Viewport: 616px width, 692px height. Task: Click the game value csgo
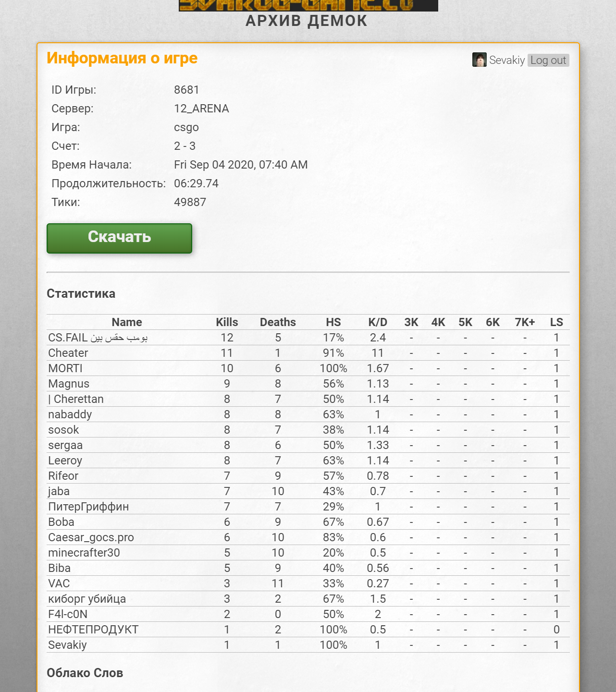coord(186,127)
